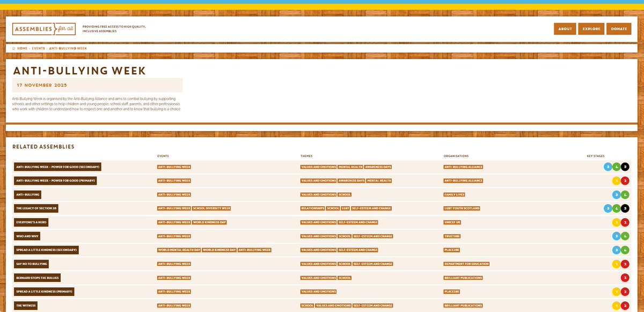This screenshot has height=312, width=644.
Task: Click the TrueTube organisation tag
Action: [x=452, y=236]
